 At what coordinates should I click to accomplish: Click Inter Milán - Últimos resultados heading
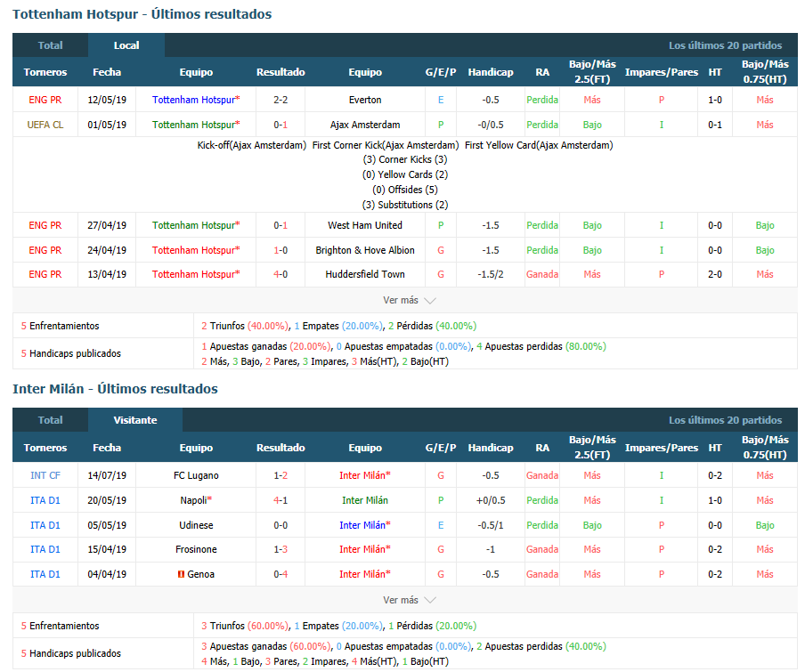click(115, 389)
